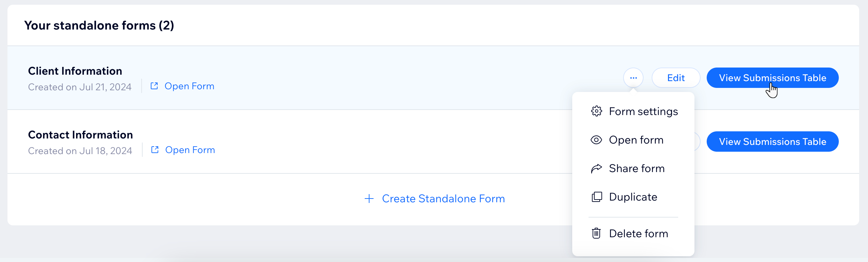This screenshot has height=262, width=868.
Task: Click the trash icon for Delete form
Action: click(596, 233)
